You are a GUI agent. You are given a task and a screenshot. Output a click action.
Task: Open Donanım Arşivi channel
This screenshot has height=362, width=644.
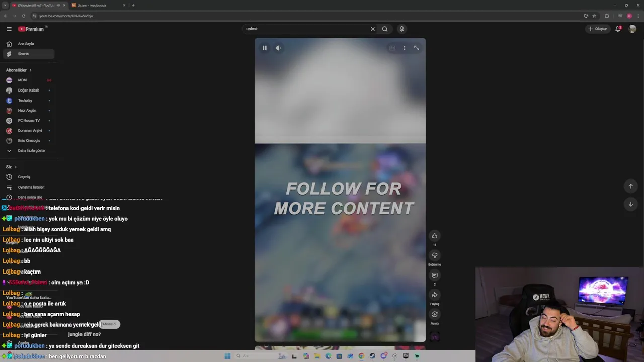[x=29, y=131]
